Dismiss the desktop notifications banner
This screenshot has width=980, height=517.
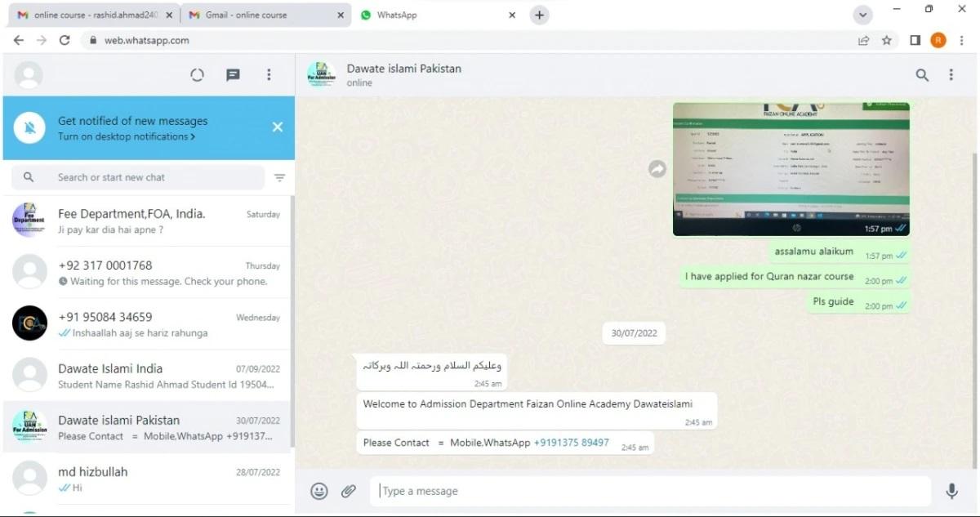278,127
